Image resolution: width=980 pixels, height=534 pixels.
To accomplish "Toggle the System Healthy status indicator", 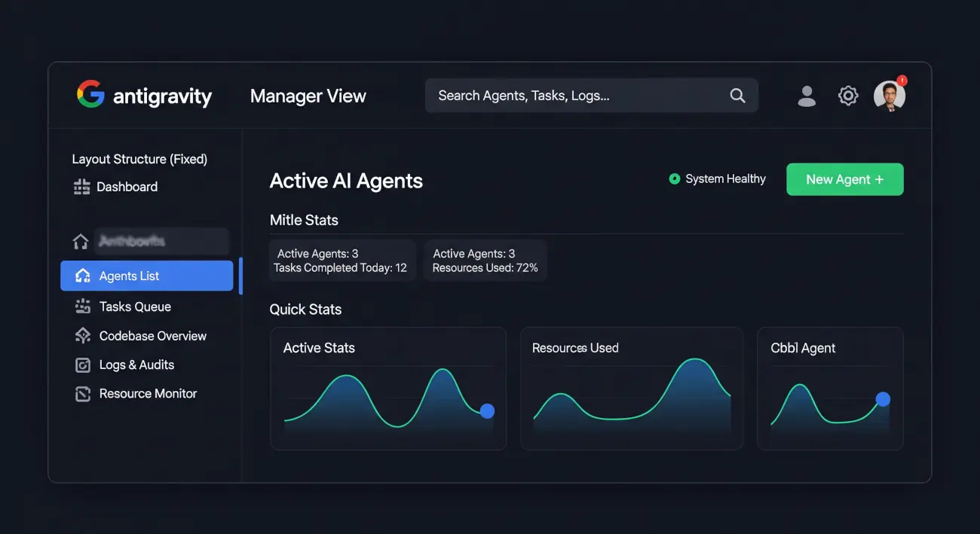I will [673, 179].
